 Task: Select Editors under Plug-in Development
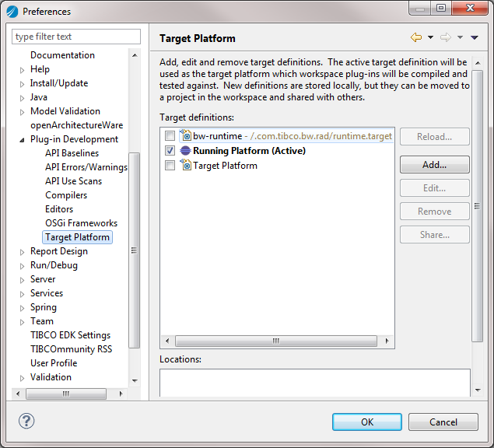click(59, 209)
